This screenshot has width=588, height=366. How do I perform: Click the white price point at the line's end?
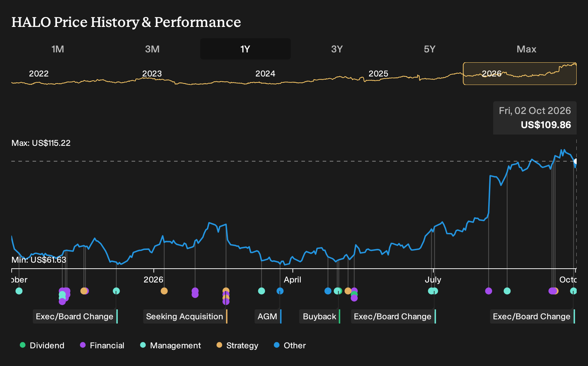tap(576, 161)
